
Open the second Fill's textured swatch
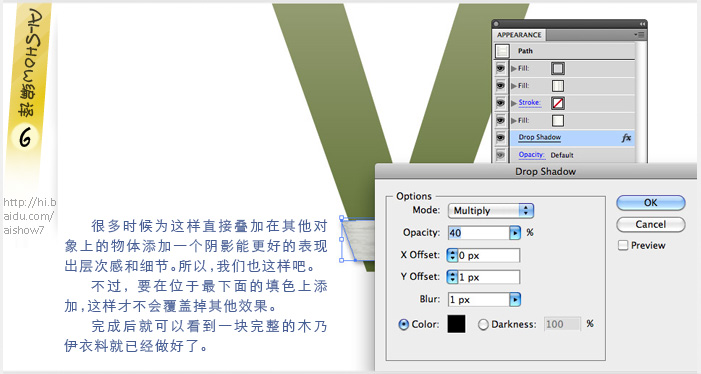click(557, 86)
